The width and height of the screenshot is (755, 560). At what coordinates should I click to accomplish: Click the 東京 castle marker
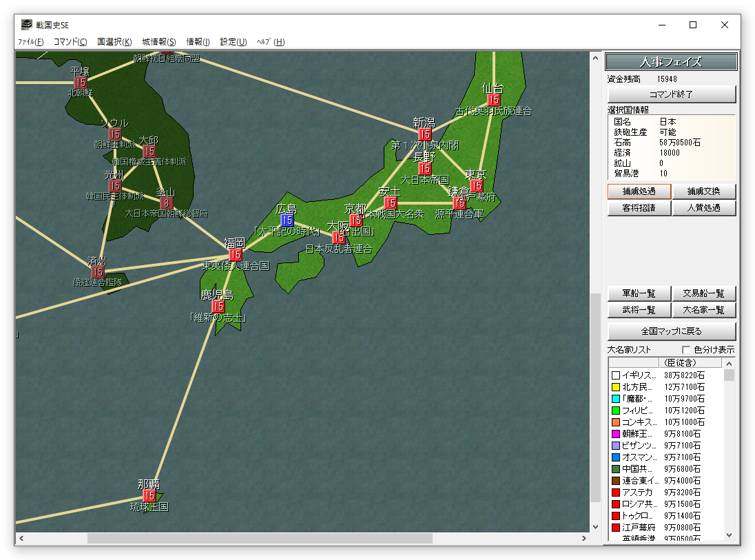tap(476, 186)
